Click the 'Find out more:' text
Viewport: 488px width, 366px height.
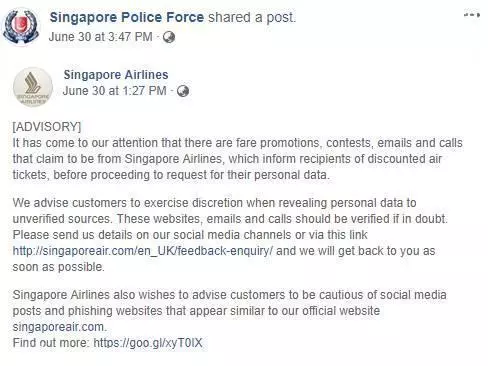point(51,343)
